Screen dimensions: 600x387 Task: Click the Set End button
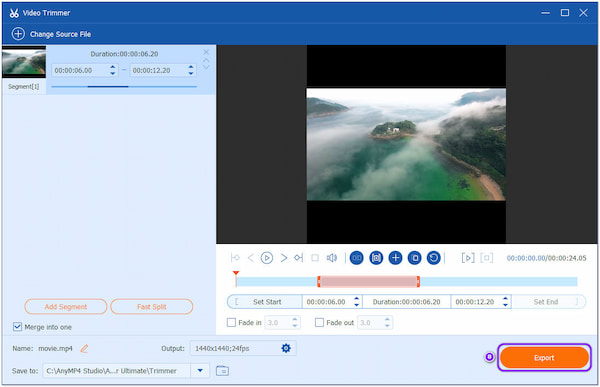click(x=548, y=302)
